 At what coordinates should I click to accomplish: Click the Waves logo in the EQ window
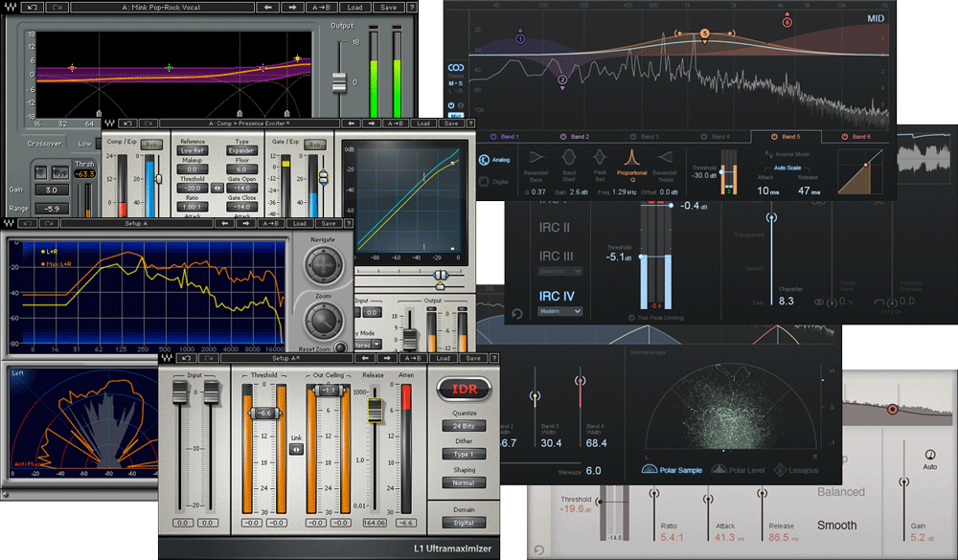click(x=10, y=8)
